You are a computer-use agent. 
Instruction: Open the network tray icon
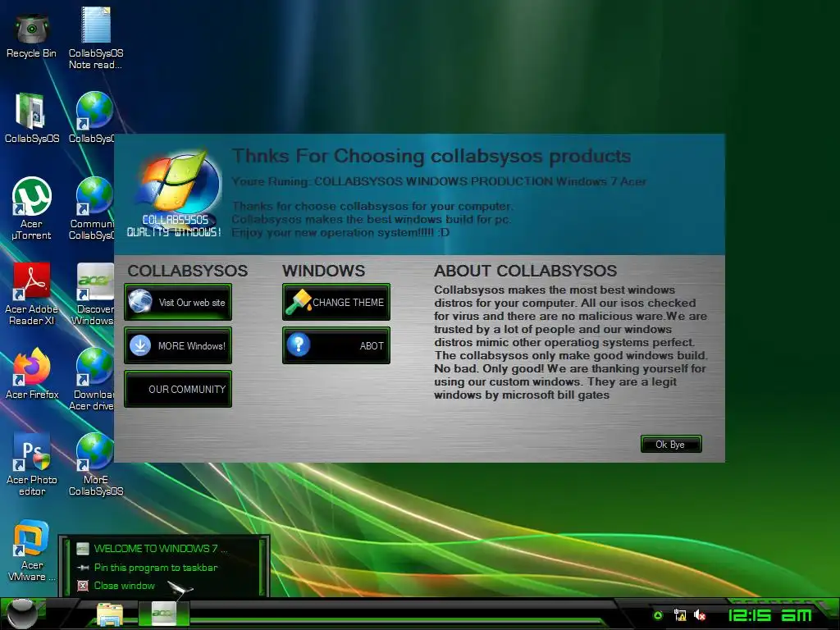pyautogui.click(x=680, y=615)
